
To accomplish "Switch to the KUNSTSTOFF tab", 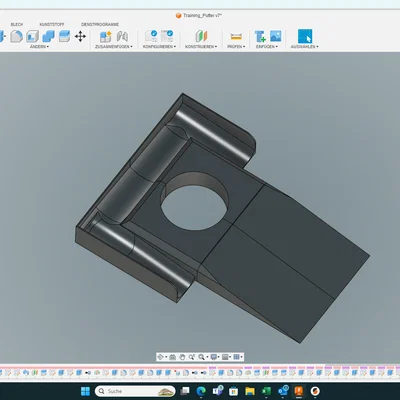I will click(x=52, y=24).
